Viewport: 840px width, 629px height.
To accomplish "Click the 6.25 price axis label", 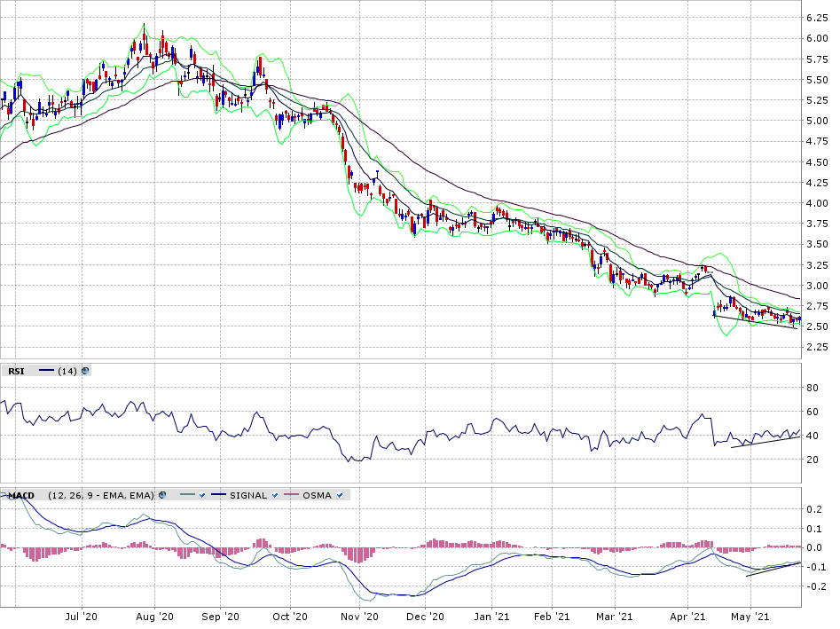I will pos(816,17).
